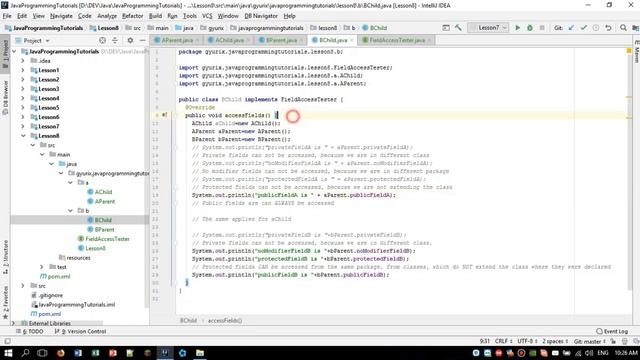
Task: Open the Refactor menu
Action: coord(133,16)
